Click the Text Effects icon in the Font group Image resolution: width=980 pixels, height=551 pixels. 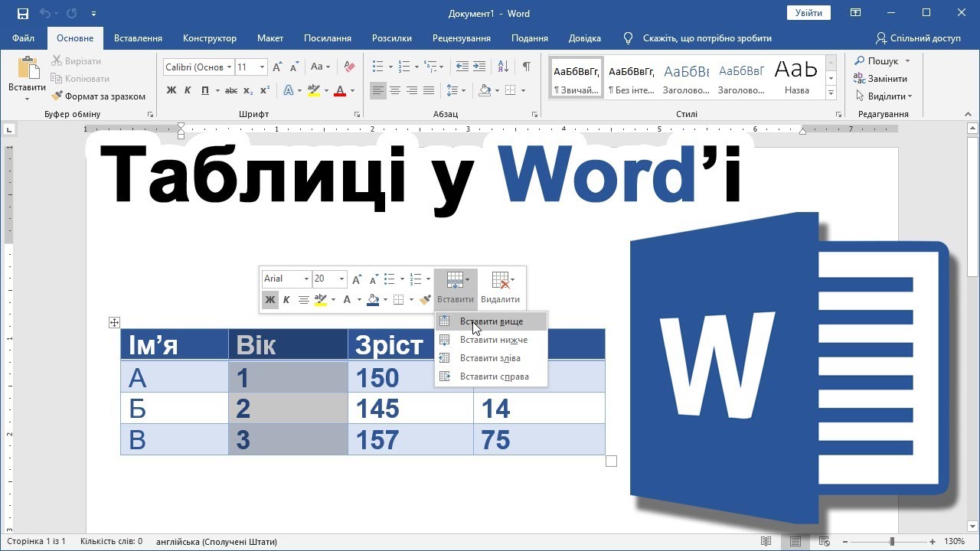(289, 90)
